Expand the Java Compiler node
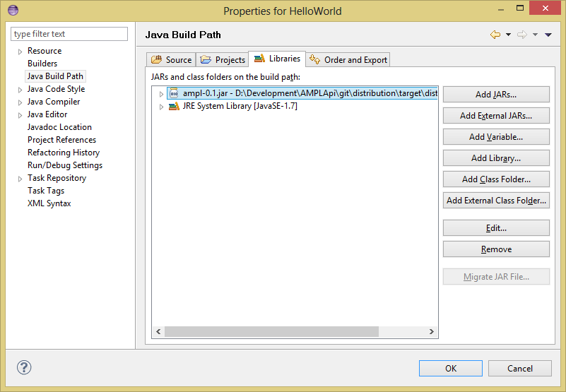Screen dimensions: 566x392 point(20,102)
